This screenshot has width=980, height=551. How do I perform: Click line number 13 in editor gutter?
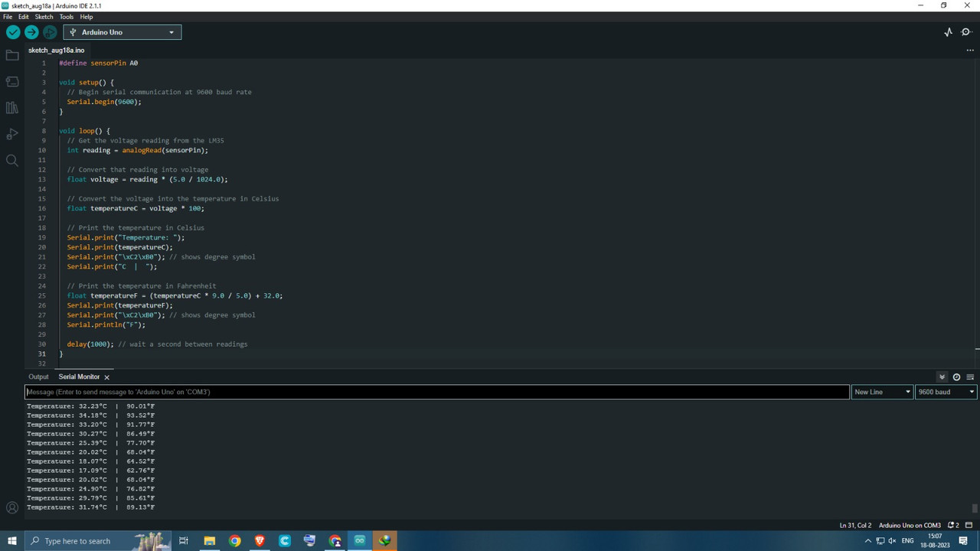tap(42, 180)
